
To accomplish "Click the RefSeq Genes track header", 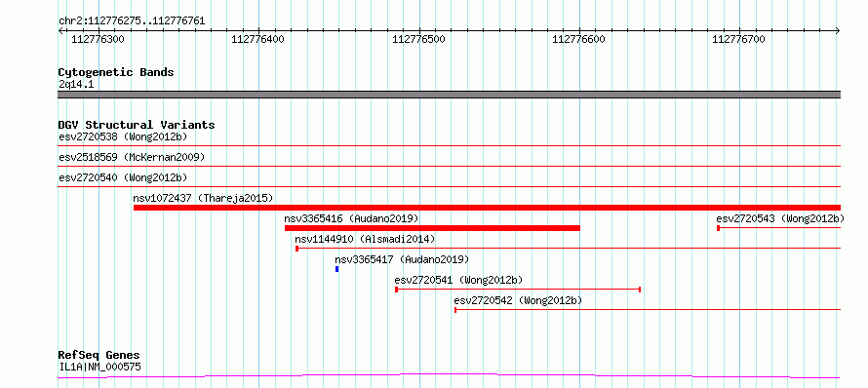I will point(99,356).
